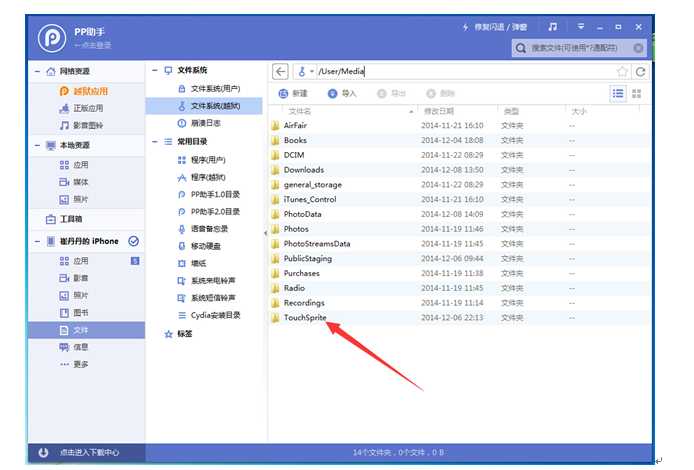Open 移动硬盘 portable drive directory
694x470 pixels.
(199, 246)
